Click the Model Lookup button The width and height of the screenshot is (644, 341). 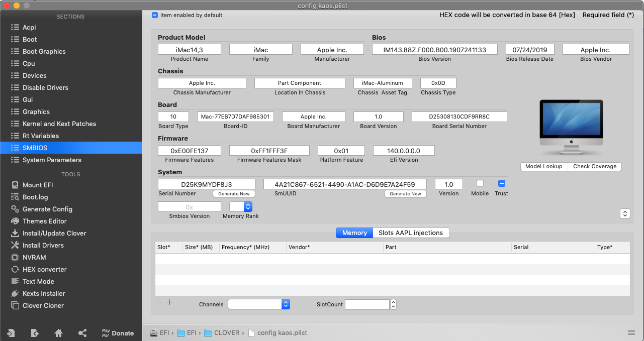click(543, 166)
